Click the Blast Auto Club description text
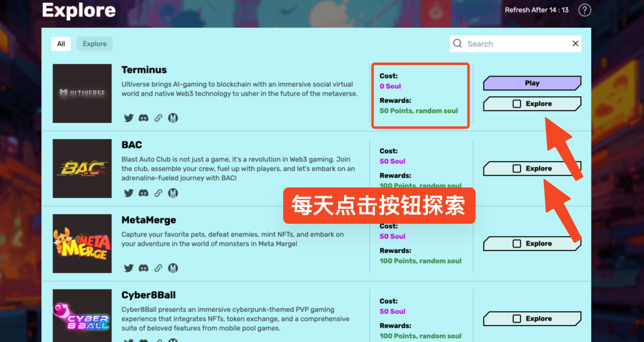Screen dimensions: 644x342 239,168
